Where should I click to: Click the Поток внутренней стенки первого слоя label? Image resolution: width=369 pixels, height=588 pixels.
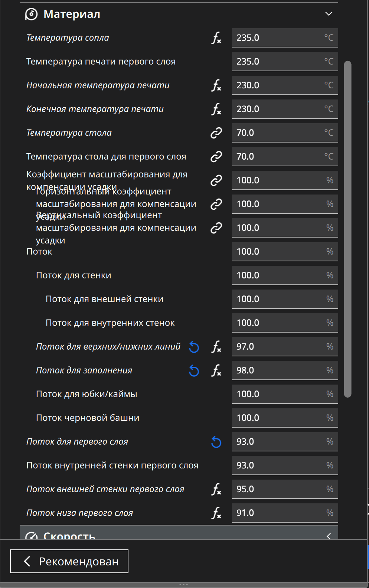(112, 465)
